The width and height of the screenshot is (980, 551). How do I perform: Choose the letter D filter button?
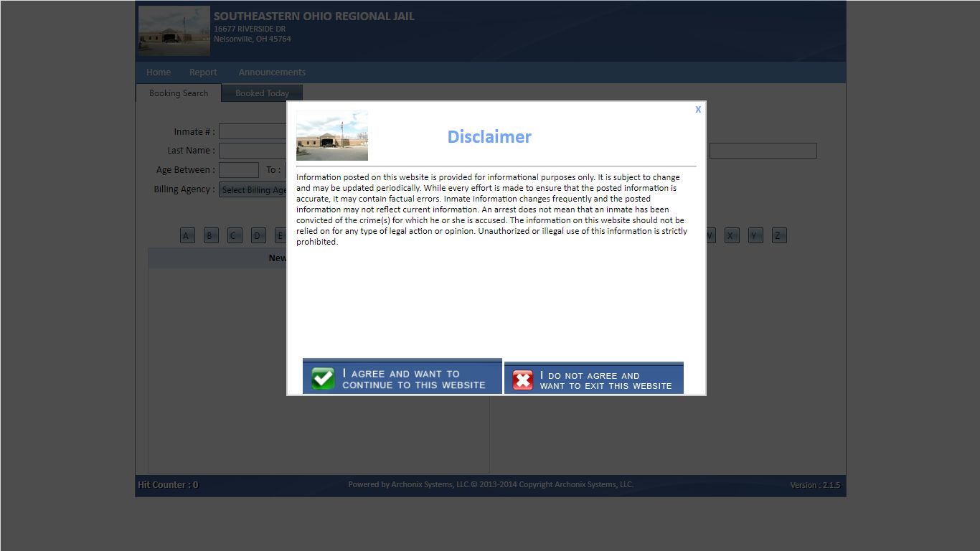[258, 235]
